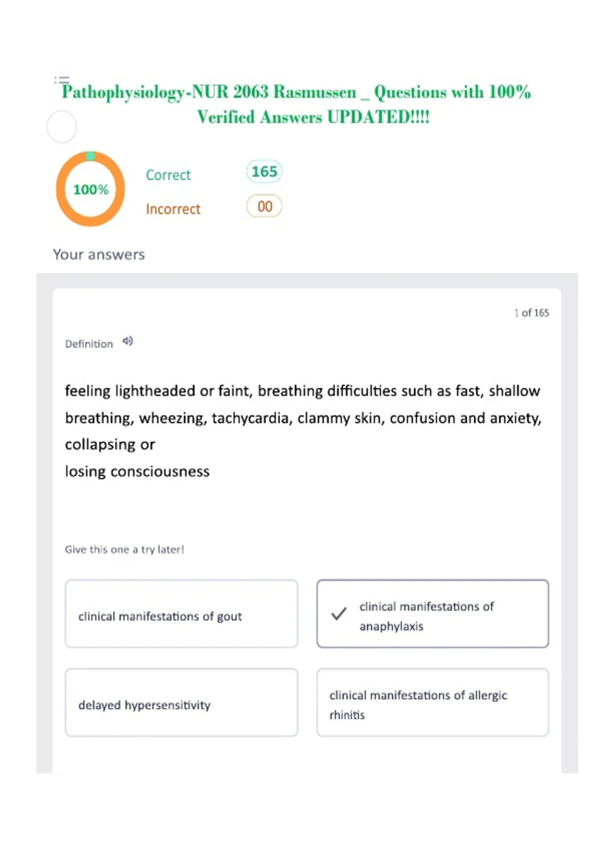Click the definition text about feeling lightheaded
Image resolution: width=613 pixels, height=868 pixels.
point(303,431)
